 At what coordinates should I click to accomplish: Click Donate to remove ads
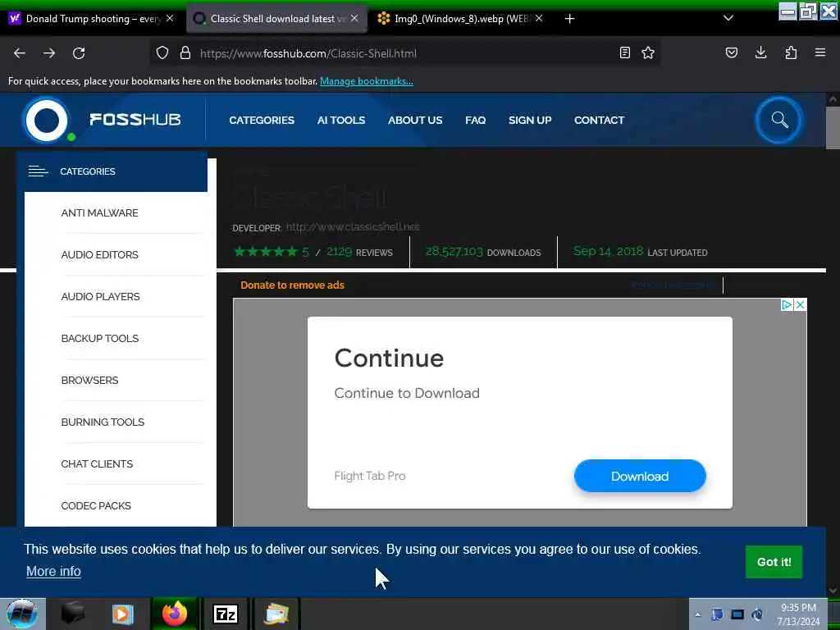(x=292, y=285)
